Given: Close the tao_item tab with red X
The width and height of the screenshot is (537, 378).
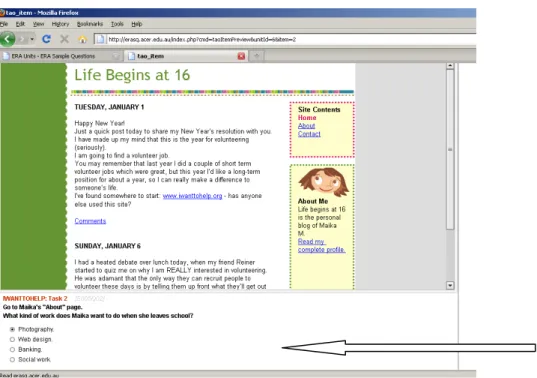Looking at the screenshot, I should pyautogui.click(x=241, y=56).
